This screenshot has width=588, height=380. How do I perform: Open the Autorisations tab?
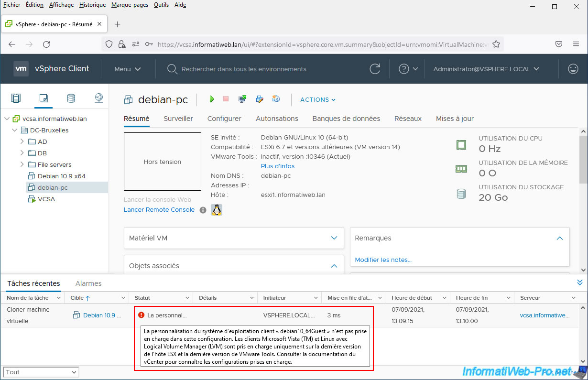point(277,119)
